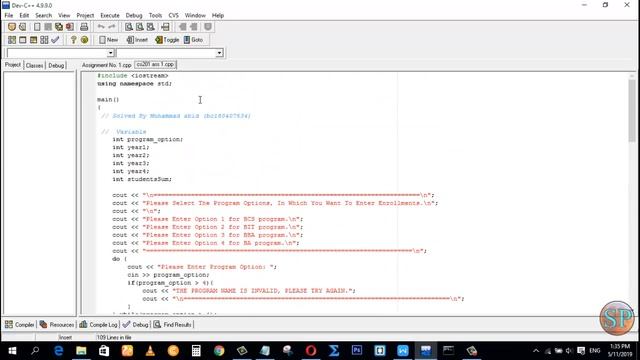
Task: Click the Undo arrow icon
Action: point(101,27)
